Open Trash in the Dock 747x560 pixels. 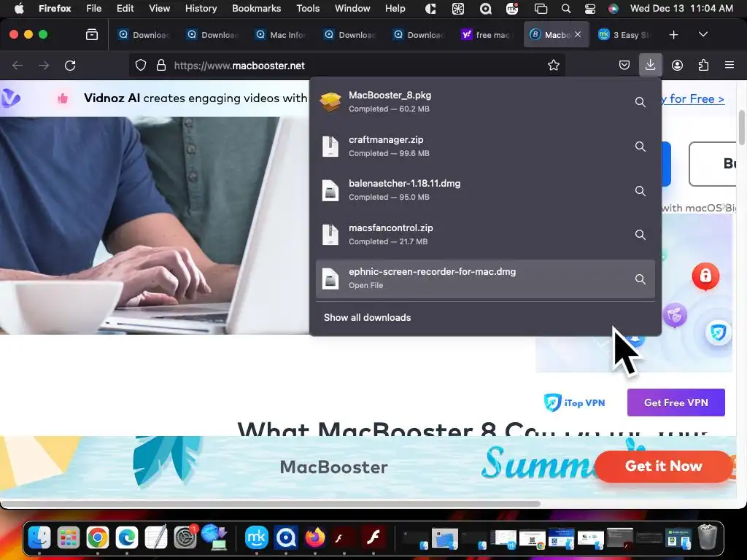coord(708,537)
